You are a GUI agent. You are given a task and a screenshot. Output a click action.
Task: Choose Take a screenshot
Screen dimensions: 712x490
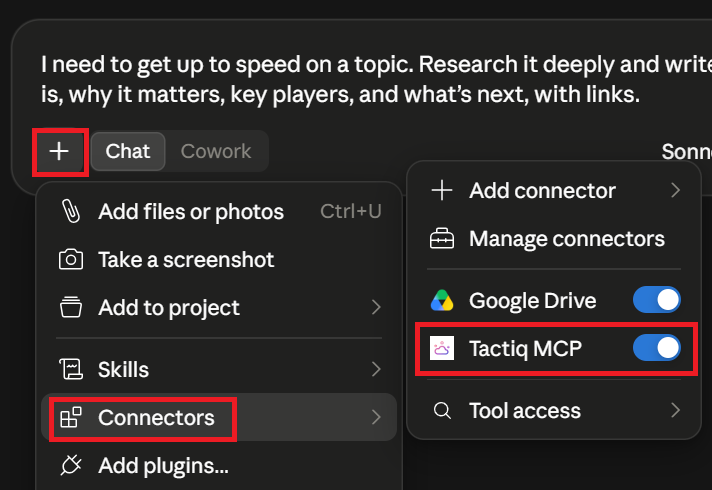pyautogui.click(x=219, y=260)
